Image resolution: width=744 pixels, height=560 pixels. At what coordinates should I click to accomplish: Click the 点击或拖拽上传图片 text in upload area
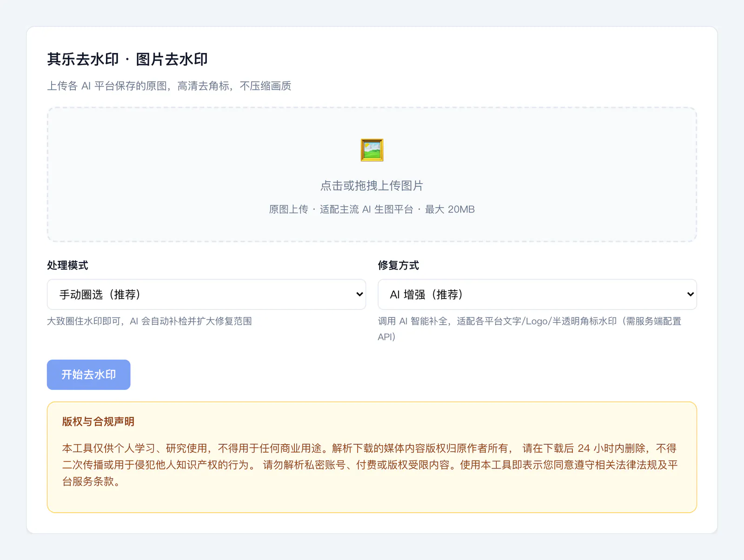[372, 186]
